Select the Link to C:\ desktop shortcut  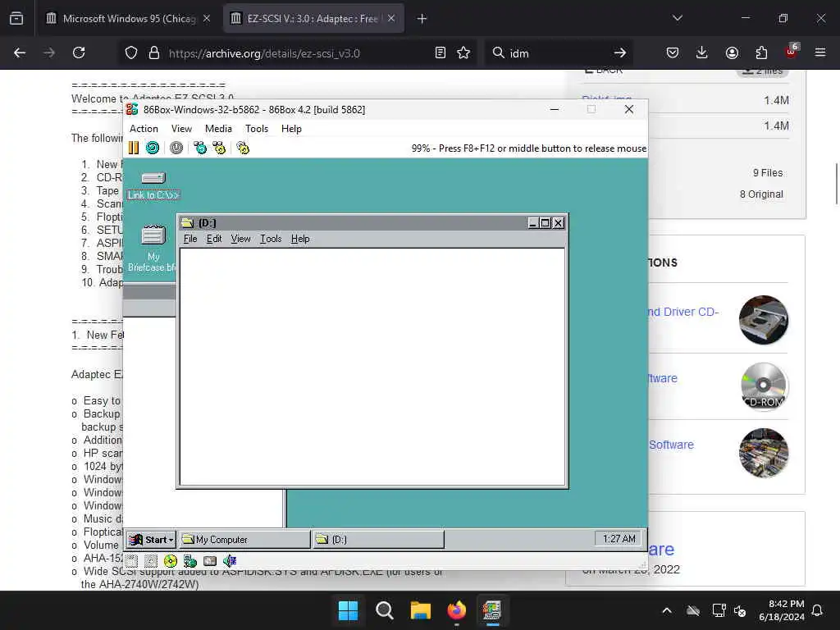tap(153, 185)
